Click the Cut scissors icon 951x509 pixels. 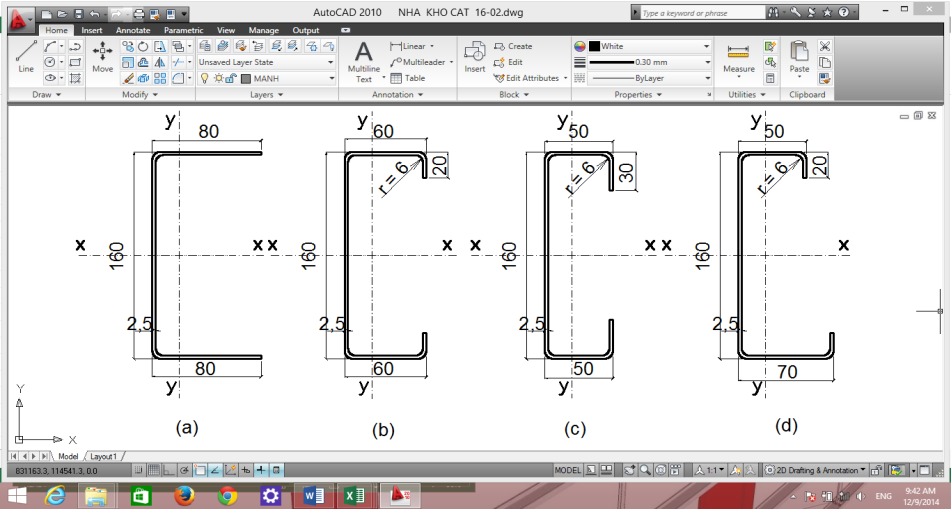pos(824,46)
